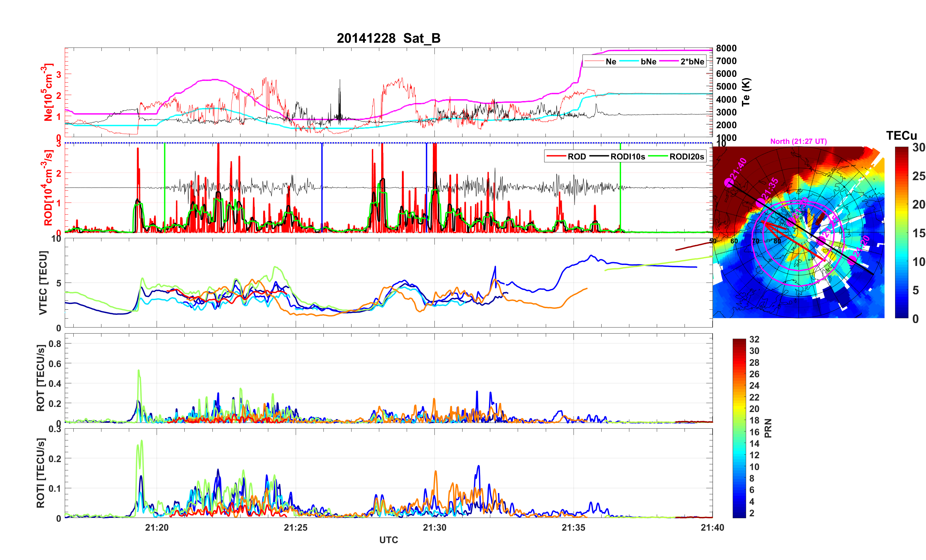This screenshot has height=560, width=926.
Task: Click the Te (K) right axis label
Action: click(746, 92)
